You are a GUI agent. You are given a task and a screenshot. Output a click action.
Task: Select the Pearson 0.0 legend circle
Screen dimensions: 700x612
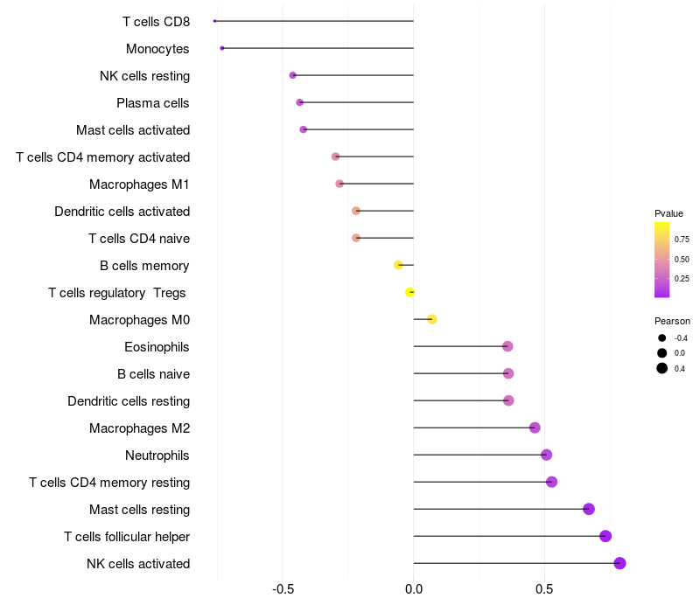662,353
